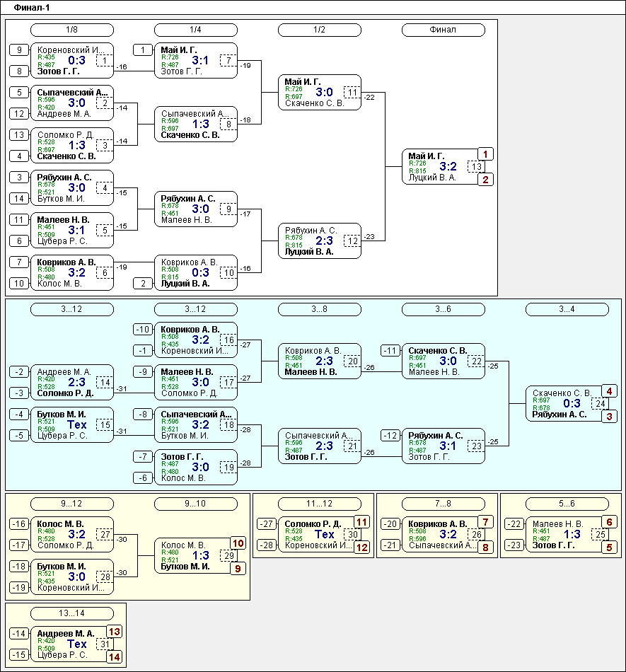626x672 pixels.
Task: Click dashed match number 30 in the 11...12 match
Action: [353, 535]
